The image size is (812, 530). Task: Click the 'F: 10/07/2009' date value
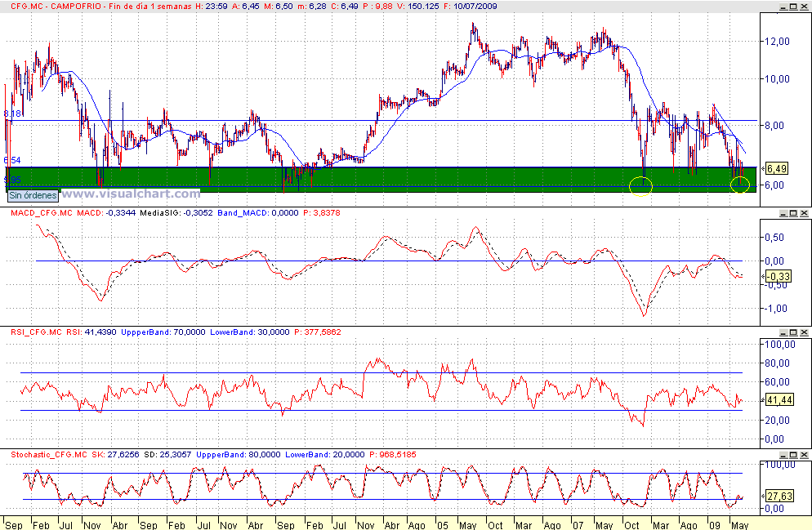(469, 7)
